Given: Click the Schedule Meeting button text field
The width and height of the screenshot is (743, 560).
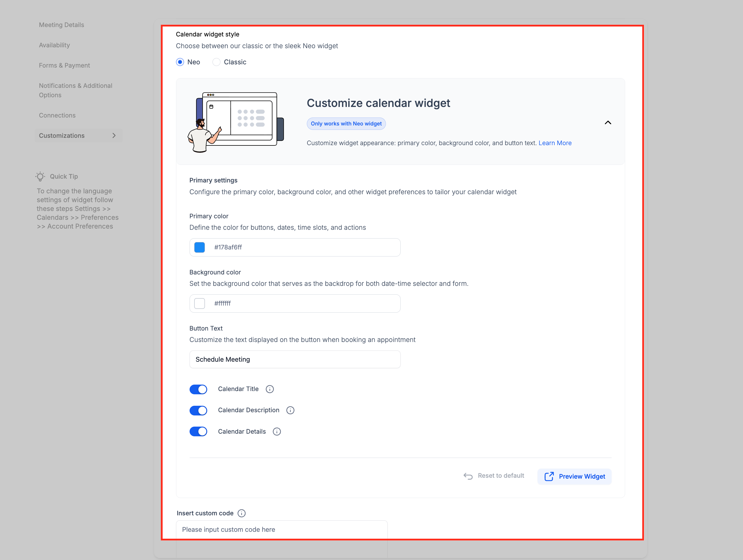Looking at the screenshot, I should pos(294,360).
